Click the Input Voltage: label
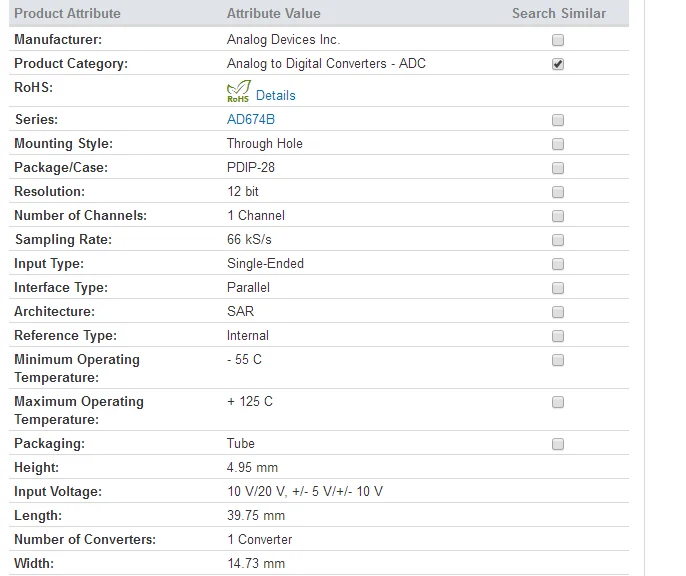Image resolution: width=686 pixels, height=576 pixels. [x=58, y=492]
